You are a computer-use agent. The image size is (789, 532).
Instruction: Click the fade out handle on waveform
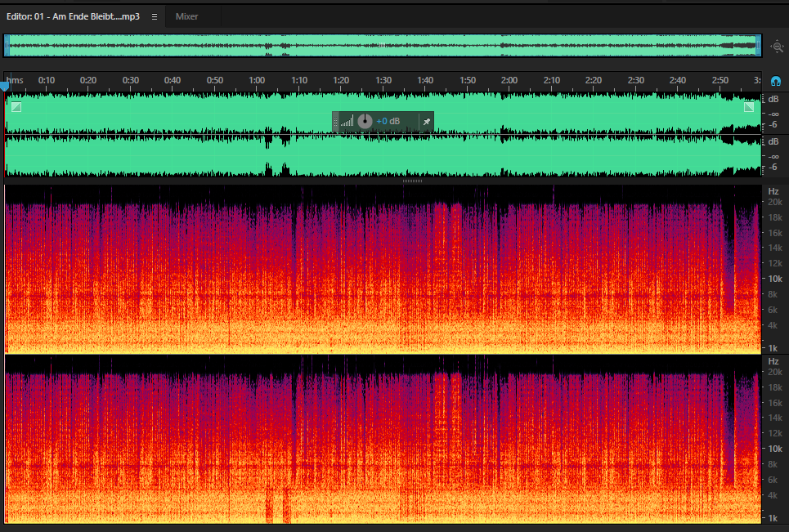click(749, 106)
